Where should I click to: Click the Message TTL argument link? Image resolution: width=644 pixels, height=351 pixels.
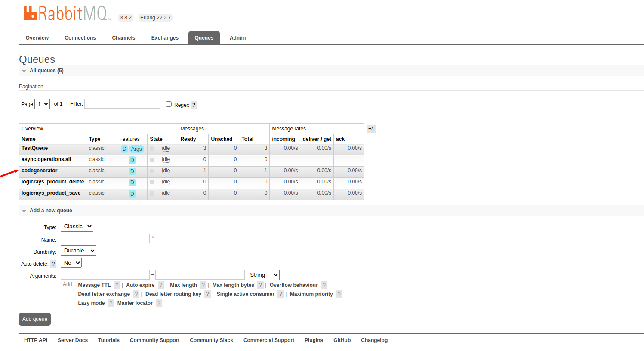(94, 285)
